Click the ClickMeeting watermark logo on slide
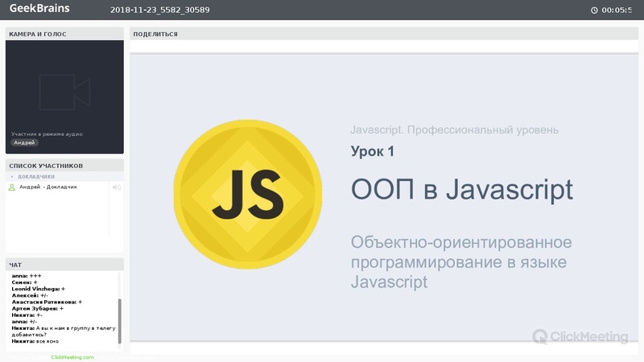 pos(580,336)
